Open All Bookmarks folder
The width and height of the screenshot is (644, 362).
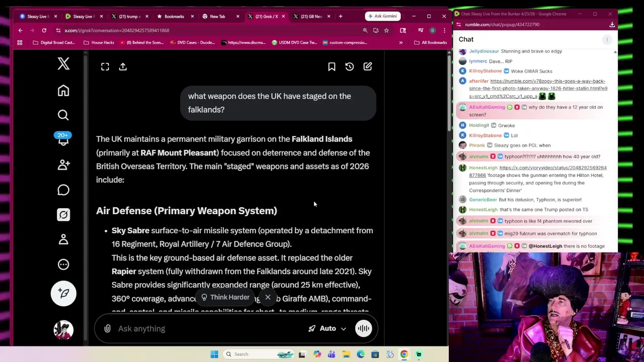coord(431,43)
